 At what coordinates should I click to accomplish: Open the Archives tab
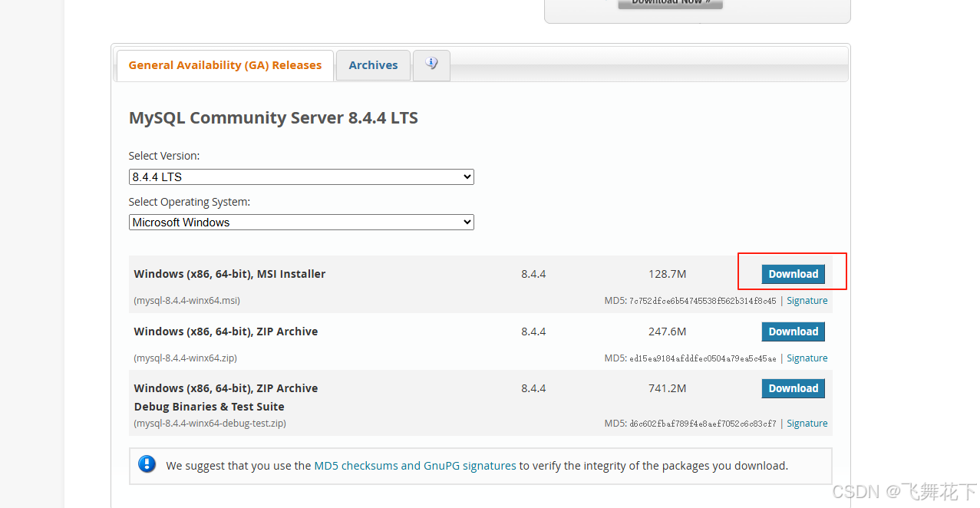click(x=373, y=65)
